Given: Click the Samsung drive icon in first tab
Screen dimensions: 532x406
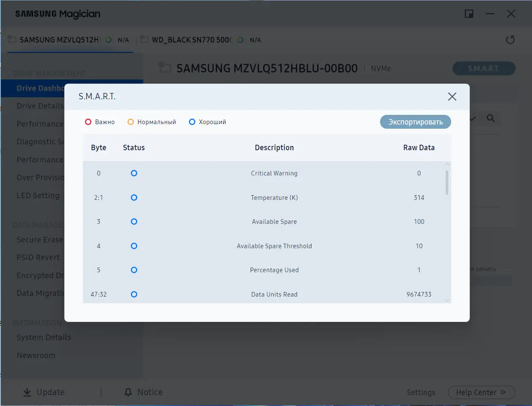Looking at the screenshot, I should [12, 39].
